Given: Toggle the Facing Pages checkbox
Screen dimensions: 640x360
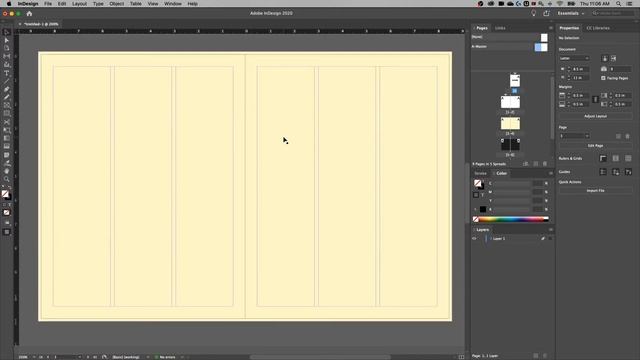Looking at the screenshot, I should 603,78.
